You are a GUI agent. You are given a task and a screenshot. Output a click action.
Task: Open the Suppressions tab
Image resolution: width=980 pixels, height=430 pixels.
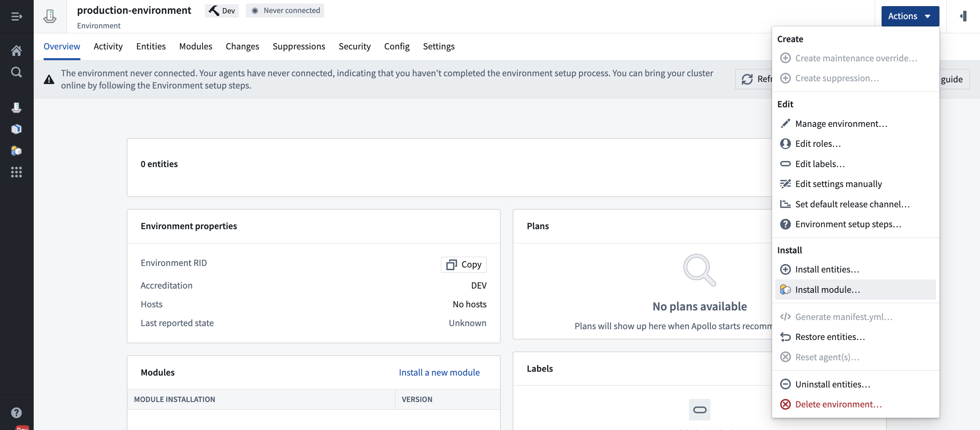[299, 46]
